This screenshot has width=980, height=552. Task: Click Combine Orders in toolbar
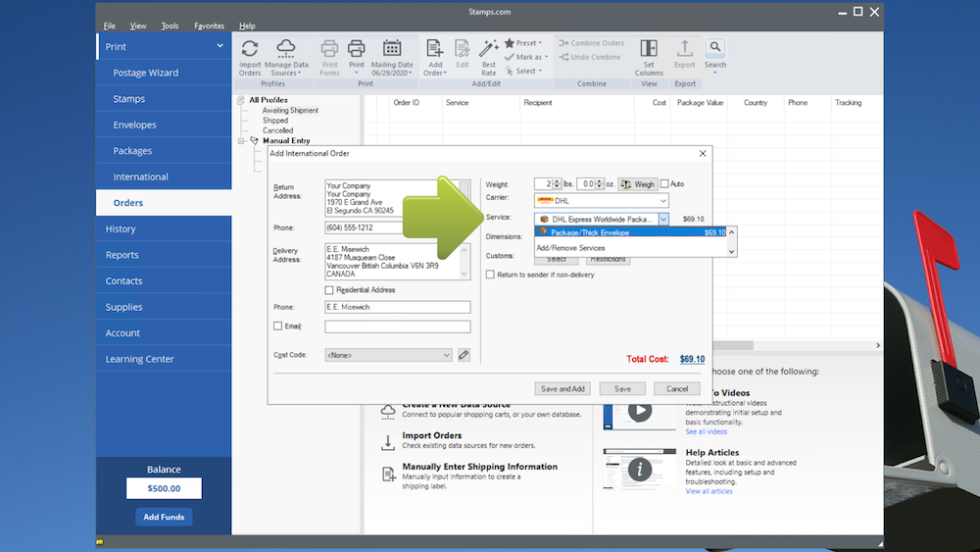(591, 43)
